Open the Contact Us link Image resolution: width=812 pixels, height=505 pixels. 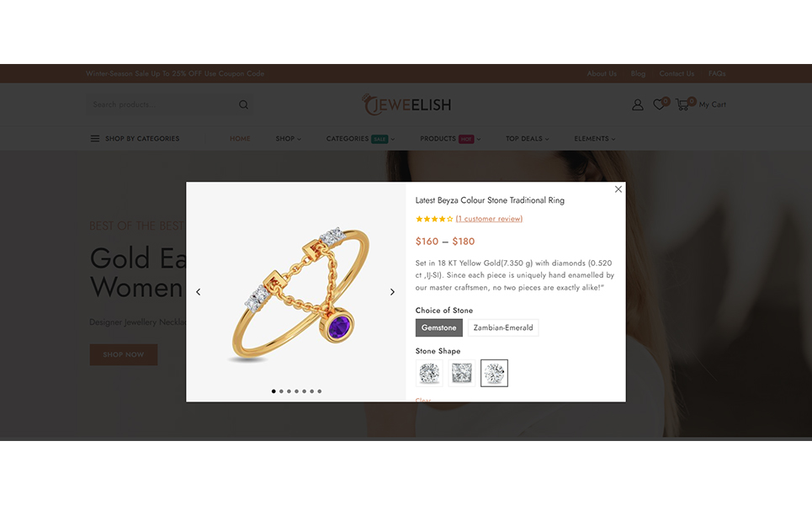click(677, 73)
